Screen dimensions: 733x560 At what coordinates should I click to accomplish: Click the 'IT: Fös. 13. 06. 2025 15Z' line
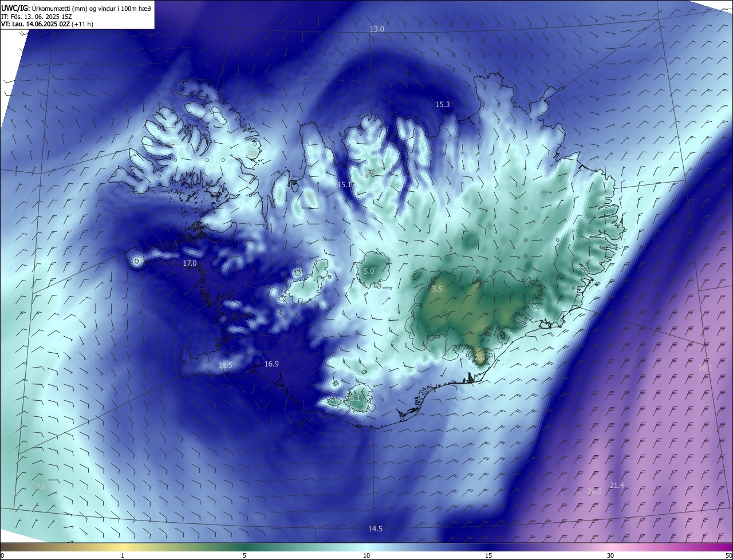click(37, 16)
